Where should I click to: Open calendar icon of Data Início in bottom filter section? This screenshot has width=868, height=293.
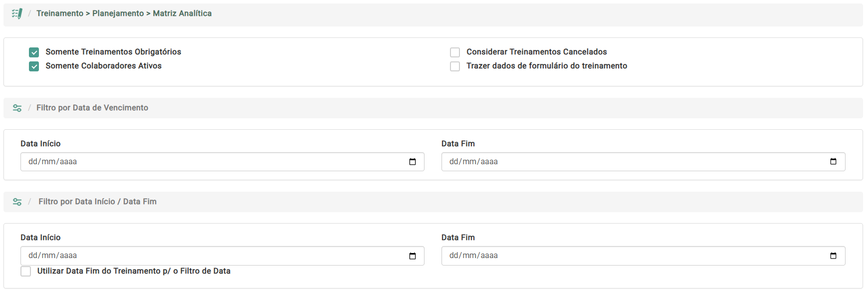click(x=413, y=256)
